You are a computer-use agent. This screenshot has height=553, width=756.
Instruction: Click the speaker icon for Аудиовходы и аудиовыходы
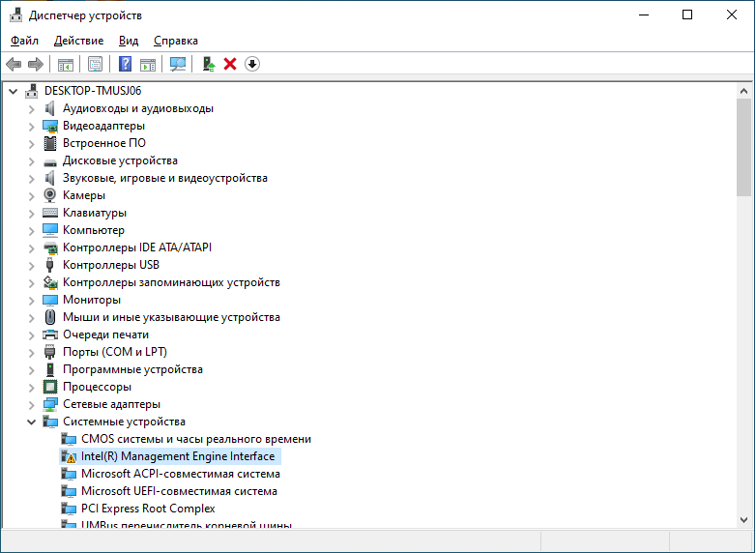[49, 108]
